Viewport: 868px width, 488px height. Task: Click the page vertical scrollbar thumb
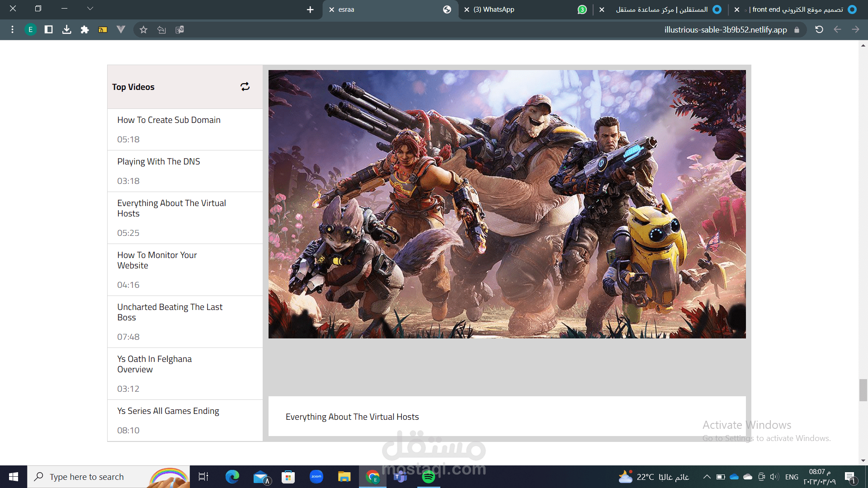pos(863,390)
